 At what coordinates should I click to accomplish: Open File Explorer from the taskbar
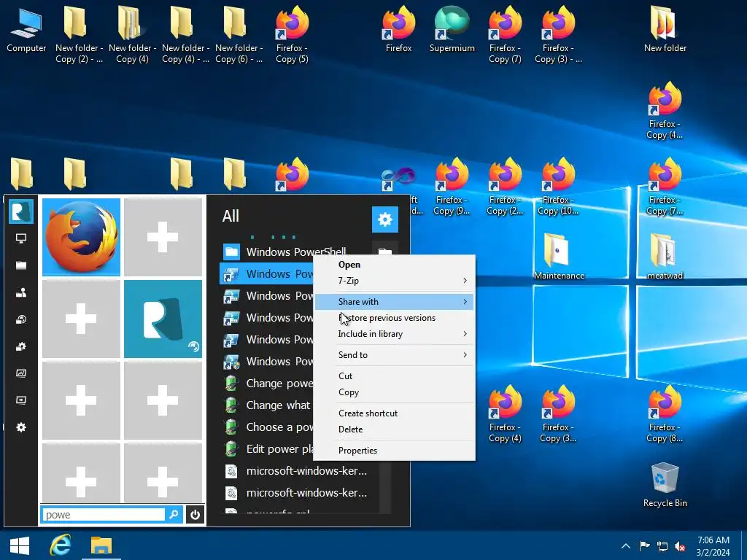point(101,545)
